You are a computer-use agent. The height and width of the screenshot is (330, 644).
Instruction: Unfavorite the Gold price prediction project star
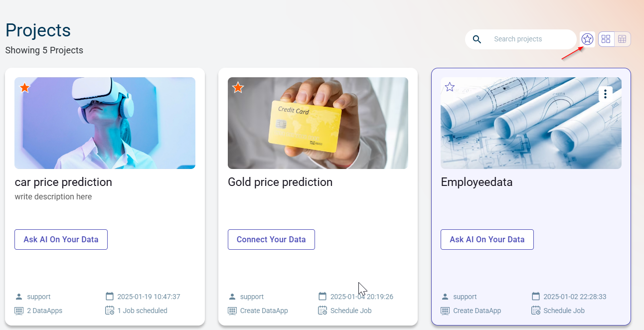[238, 88]
